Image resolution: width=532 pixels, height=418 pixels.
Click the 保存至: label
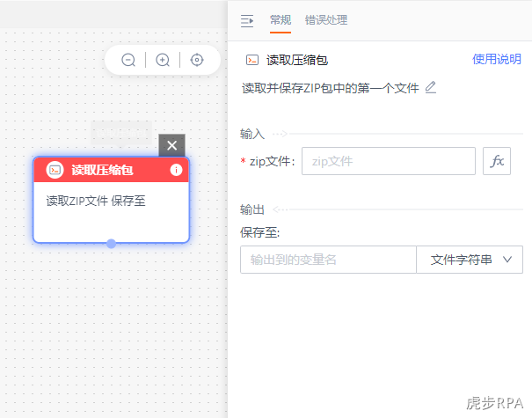tap(259, 233)
